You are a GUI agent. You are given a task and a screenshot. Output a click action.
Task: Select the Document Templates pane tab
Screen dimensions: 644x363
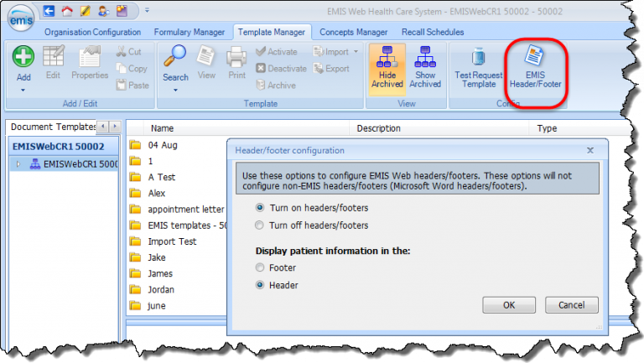53,127
